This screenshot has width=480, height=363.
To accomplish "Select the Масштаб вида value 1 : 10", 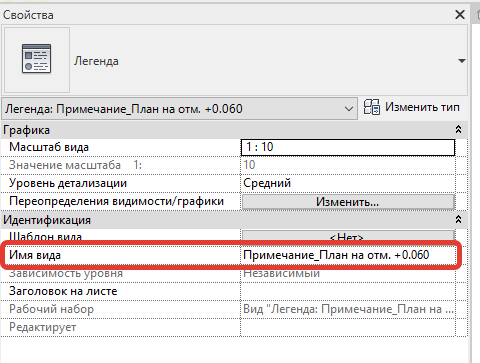I will click(x=348, y=147).
